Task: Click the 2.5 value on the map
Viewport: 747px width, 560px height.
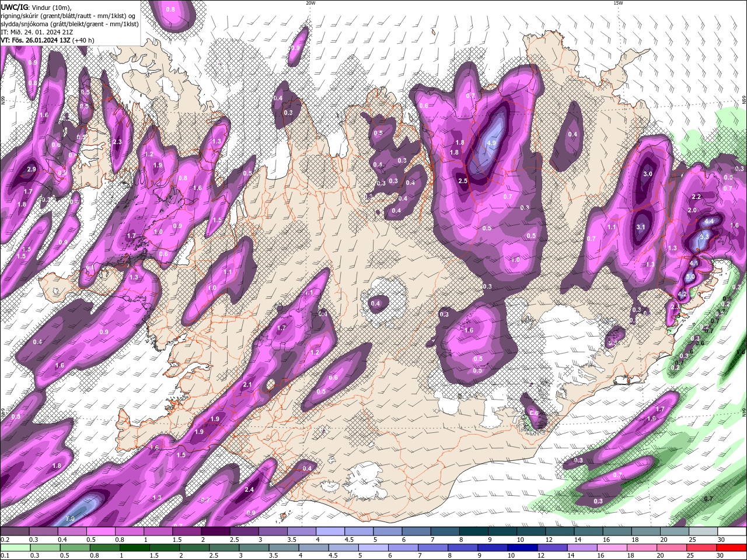Action: [463, 181]
